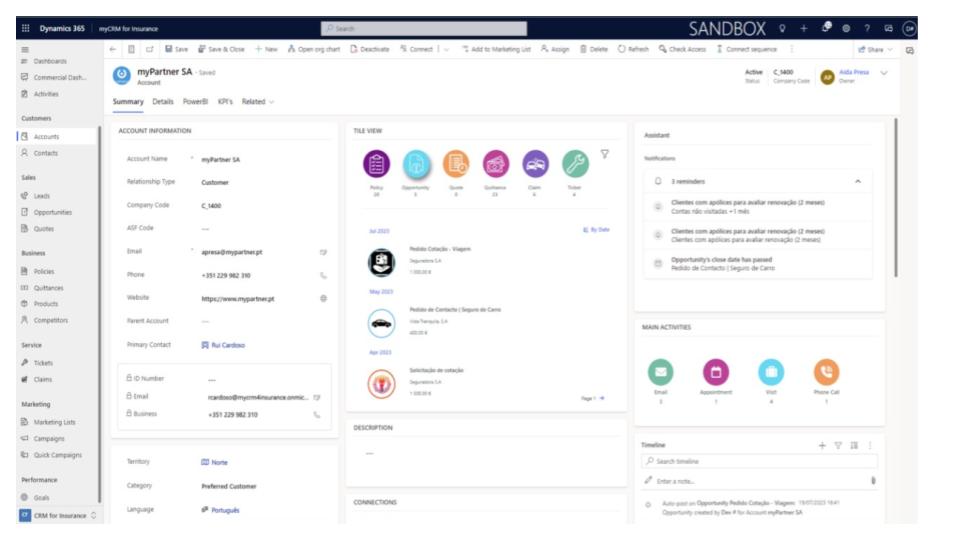Open the Connect dropdown arrow
960x540 pixels.
pos(446,50)
